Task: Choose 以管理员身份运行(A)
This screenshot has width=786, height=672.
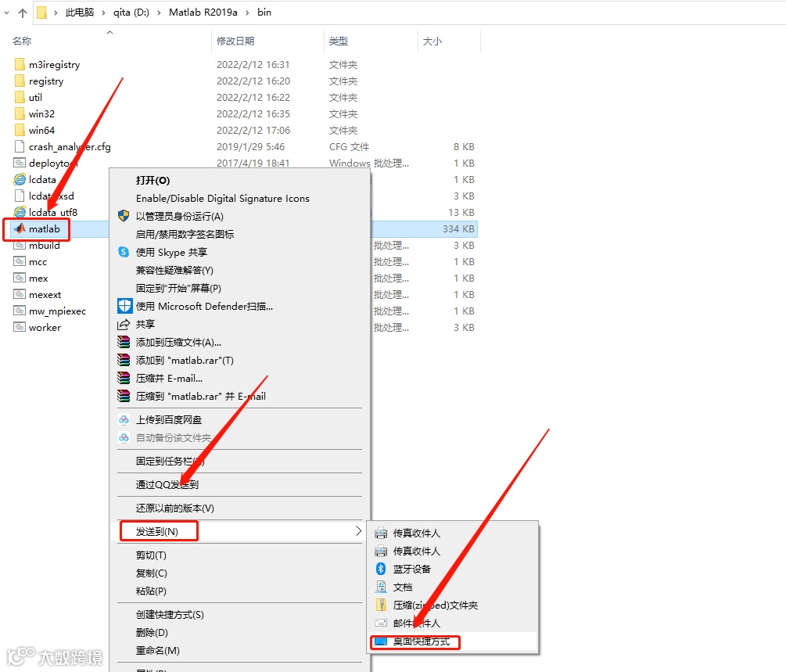Action: [179, 216]
